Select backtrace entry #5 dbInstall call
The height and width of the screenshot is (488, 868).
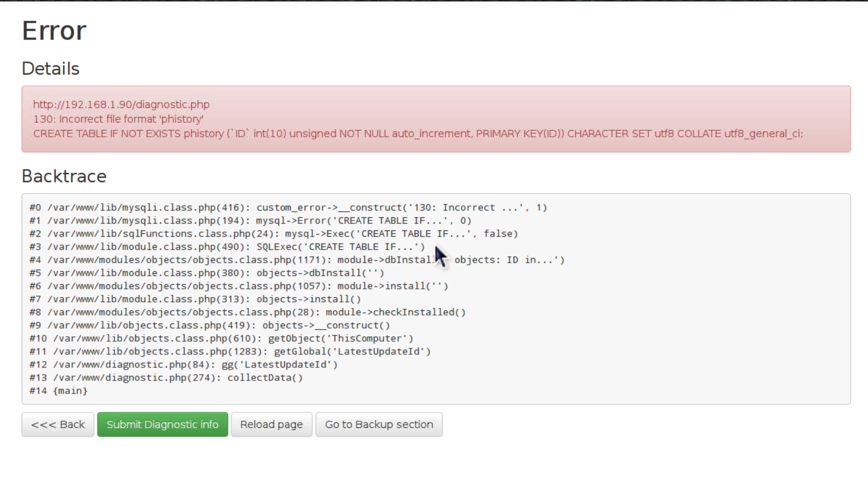[x=208, y=273]
